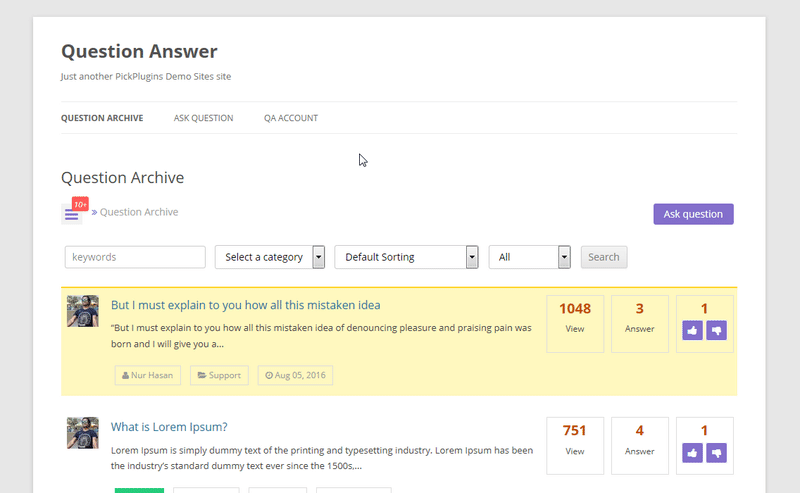The height and width of the screenshot is (493, 800).
Task: Go to Question Archive menu item
Action: [102, 118]
